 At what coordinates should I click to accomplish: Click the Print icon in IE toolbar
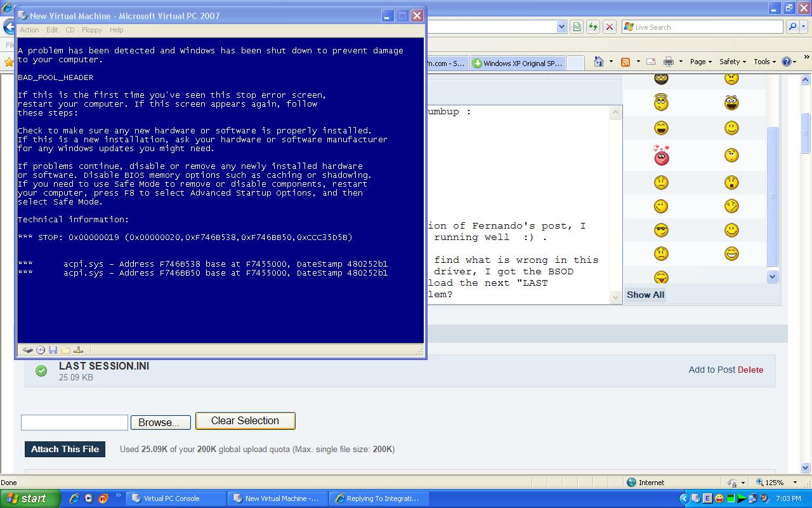point(668,62)
